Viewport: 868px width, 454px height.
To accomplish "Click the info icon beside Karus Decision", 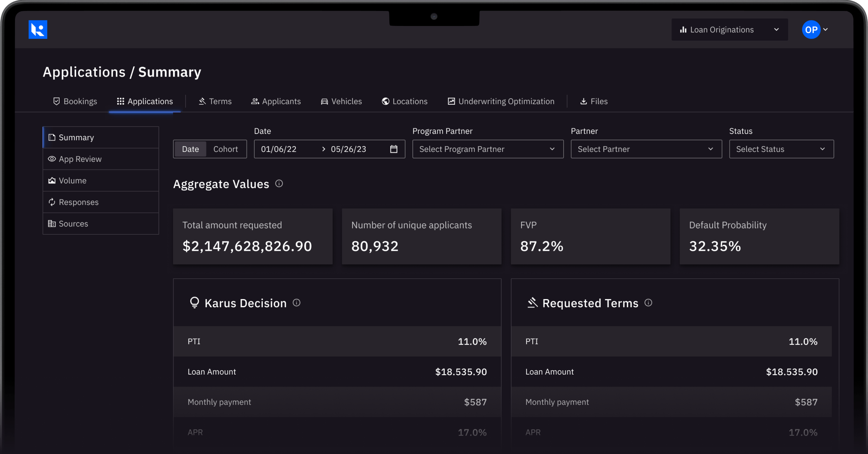I will 296,303.
